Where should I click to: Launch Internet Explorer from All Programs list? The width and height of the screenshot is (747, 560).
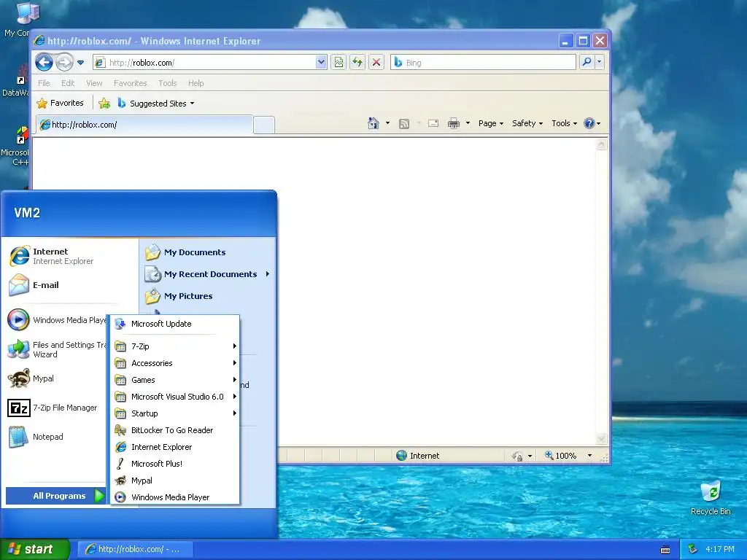coord(175,447)
